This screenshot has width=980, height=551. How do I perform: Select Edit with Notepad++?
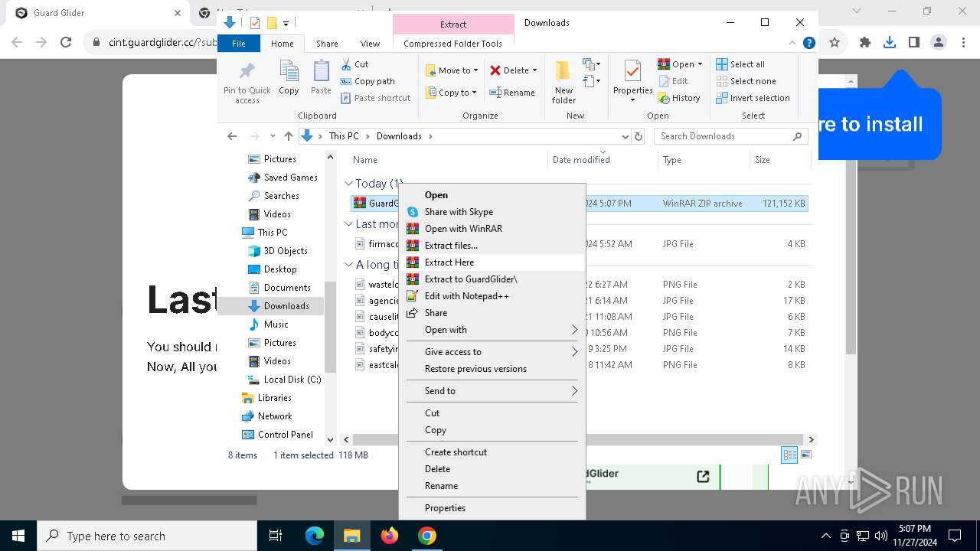coord(492,296)
